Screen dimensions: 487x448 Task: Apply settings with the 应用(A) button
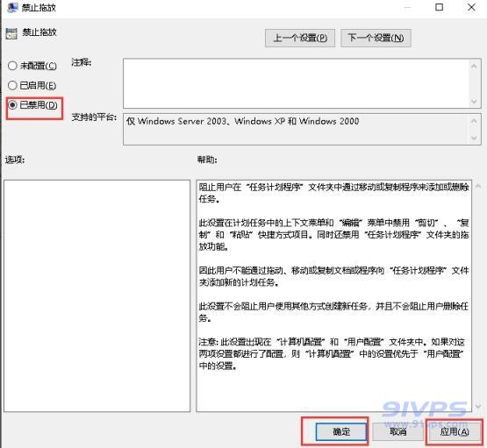pos(455,431)
